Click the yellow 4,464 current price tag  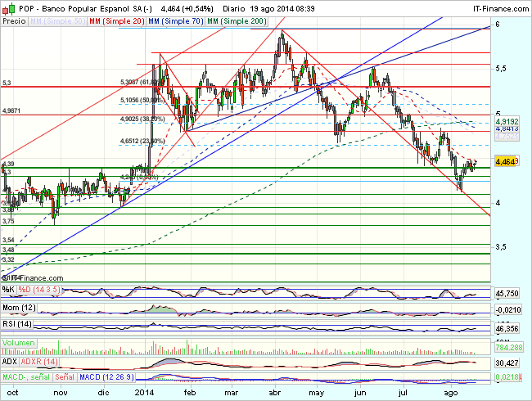coord(505,162)
